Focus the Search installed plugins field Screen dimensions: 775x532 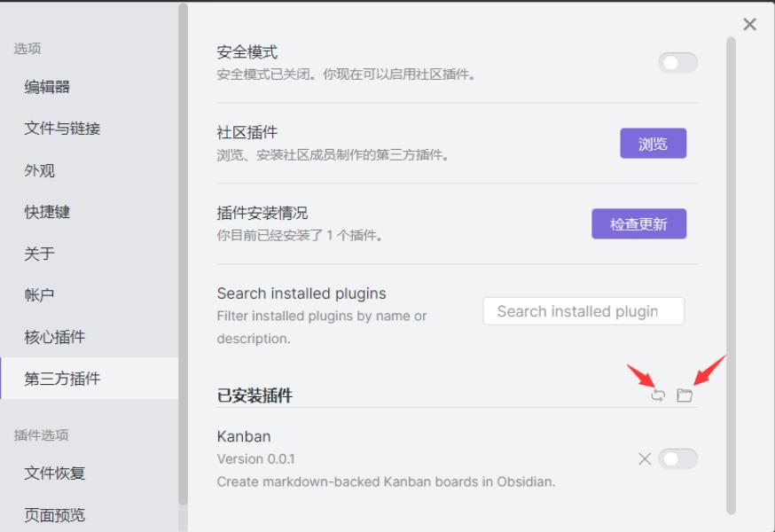click(x=583, y=311)
